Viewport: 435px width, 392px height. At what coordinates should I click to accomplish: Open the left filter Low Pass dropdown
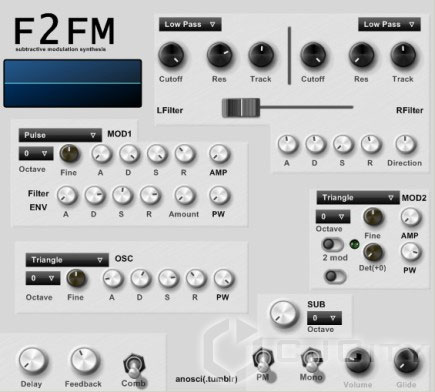click(x=190, y=24)
